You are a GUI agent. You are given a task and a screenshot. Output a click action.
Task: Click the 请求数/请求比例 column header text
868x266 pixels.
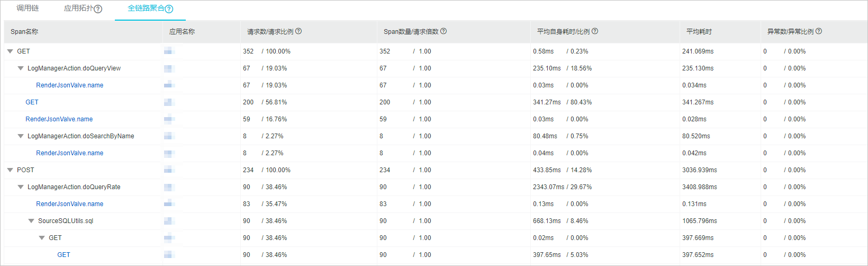click(270, 32)
